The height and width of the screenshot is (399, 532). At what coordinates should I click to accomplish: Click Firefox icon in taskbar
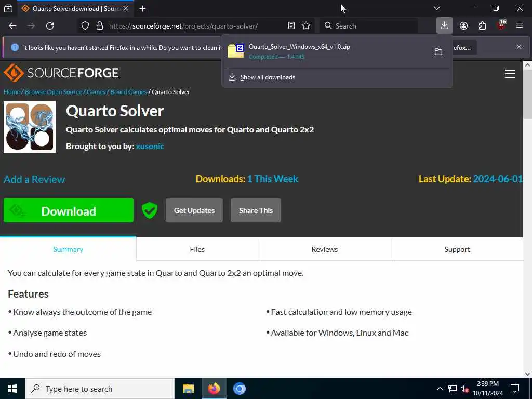coord(214,389)
